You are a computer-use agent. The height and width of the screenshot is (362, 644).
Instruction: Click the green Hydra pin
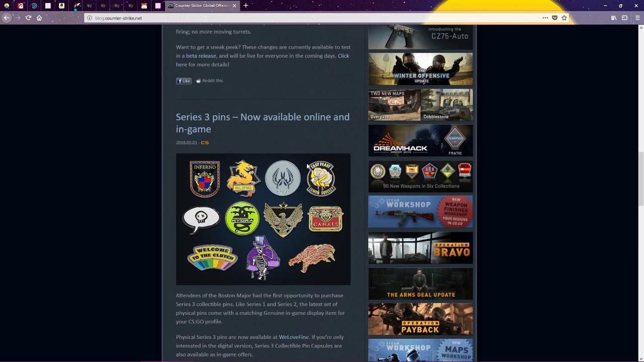(x=242, y=219)
